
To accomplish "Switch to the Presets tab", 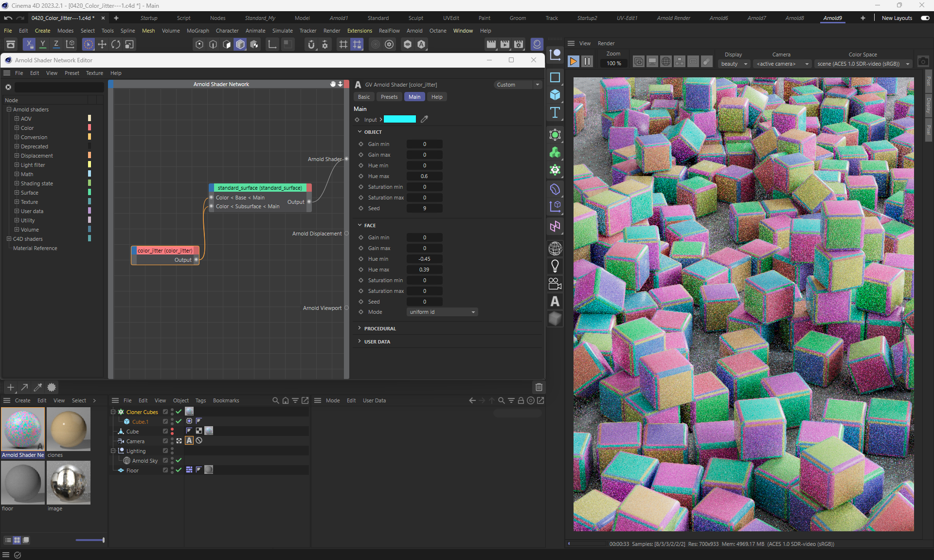I will coord(389,97).
